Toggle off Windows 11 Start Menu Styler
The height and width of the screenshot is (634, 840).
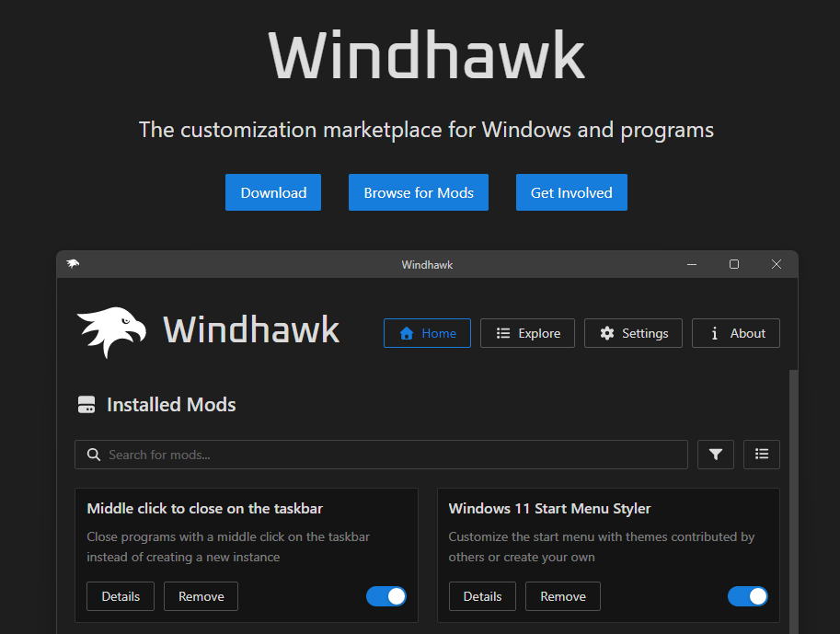tap(748, 596)
